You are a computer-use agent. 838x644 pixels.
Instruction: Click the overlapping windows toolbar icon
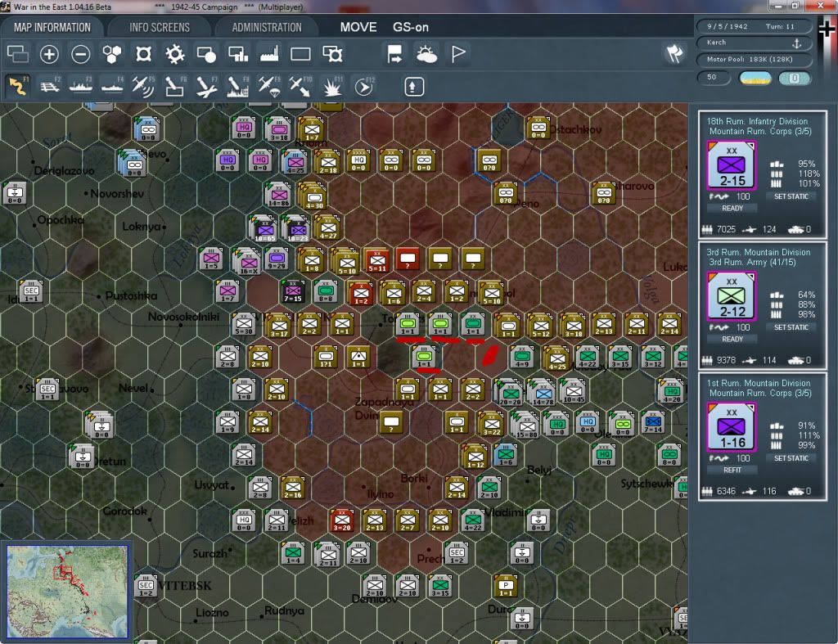tap(18, 54)
